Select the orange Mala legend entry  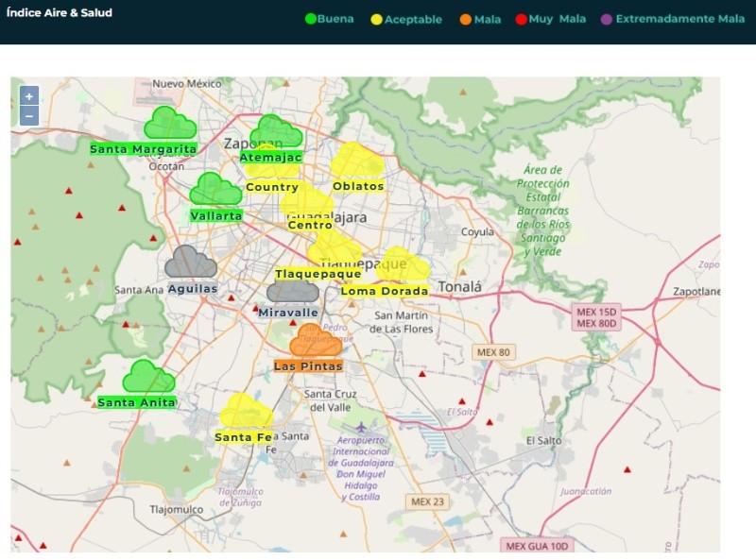[x=481, y=20]
